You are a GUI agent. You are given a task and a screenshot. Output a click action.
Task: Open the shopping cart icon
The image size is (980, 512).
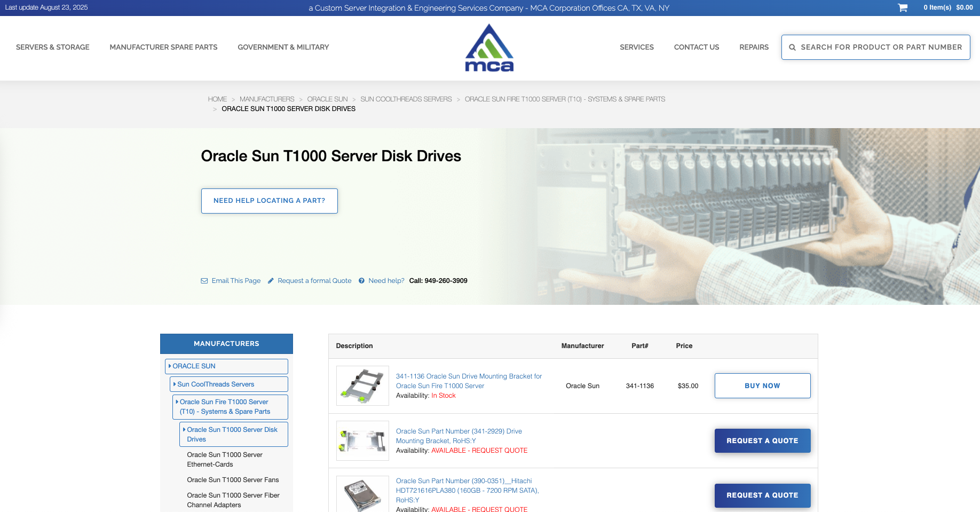902,7
